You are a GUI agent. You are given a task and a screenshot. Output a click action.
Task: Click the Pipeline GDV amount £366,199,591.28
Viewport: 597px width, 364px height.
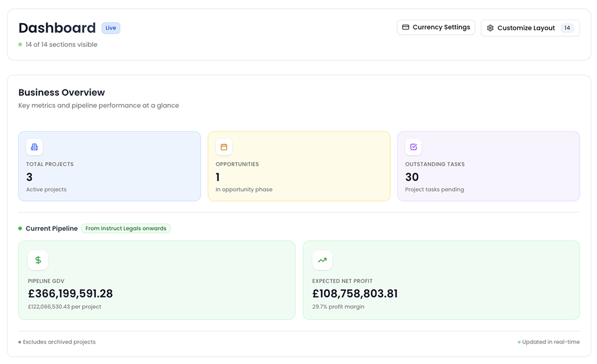point(70,294)
